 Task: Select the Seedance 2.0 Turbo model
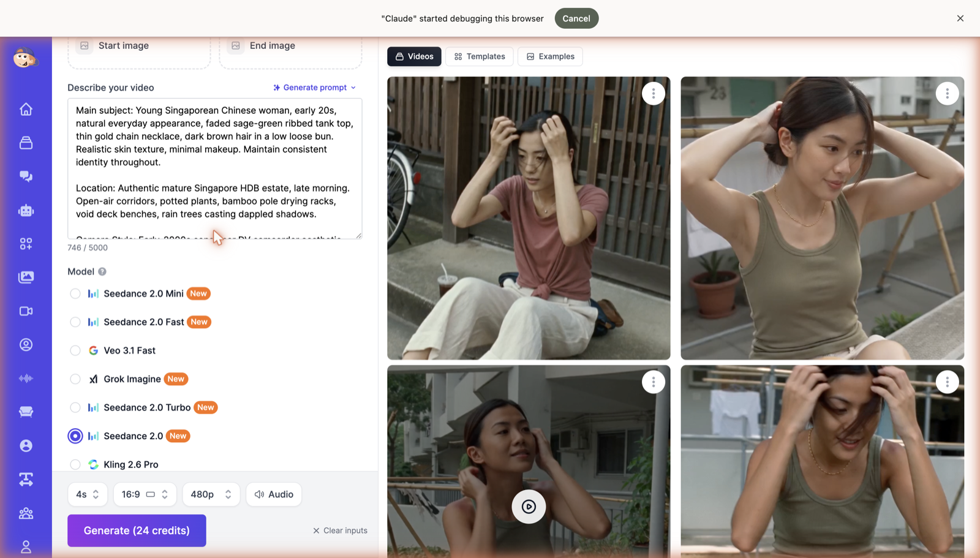click(x=75, y=407)
